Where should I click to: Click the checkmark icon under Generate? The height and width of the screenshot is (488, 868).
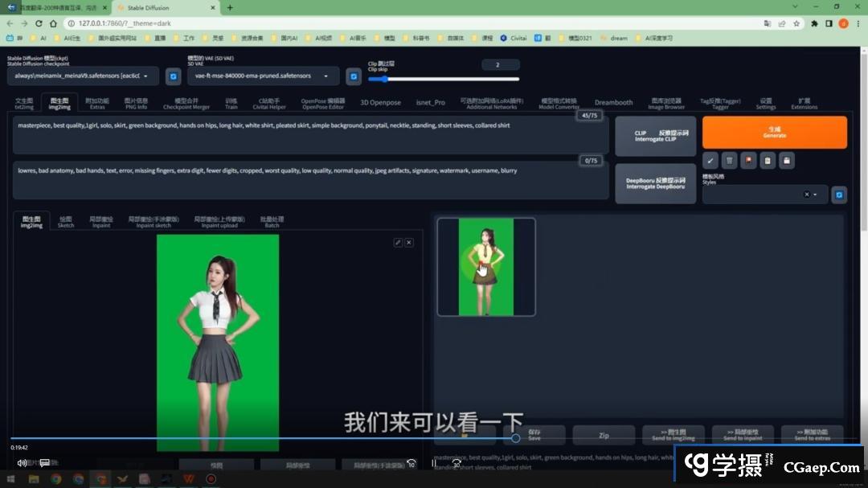click(710, 160)
